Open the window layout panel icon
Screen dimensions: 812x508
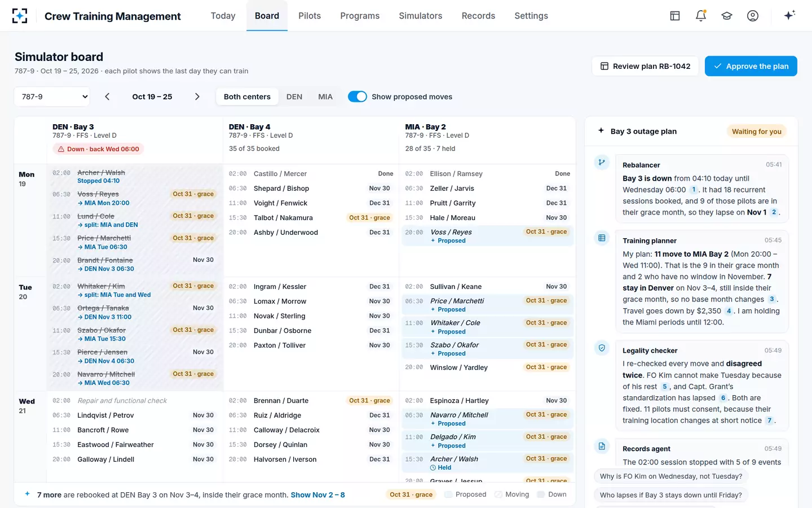[x=675, y=16]
